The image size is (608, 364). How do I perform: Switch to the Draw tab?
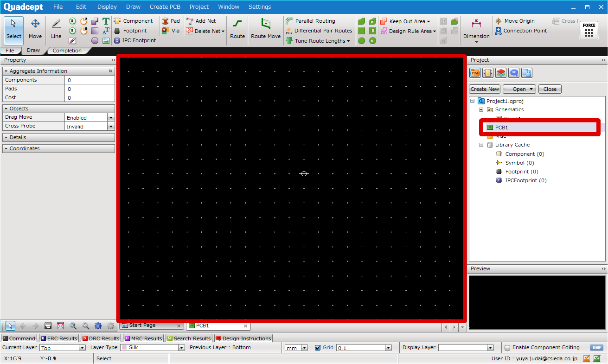coord(34,51)
